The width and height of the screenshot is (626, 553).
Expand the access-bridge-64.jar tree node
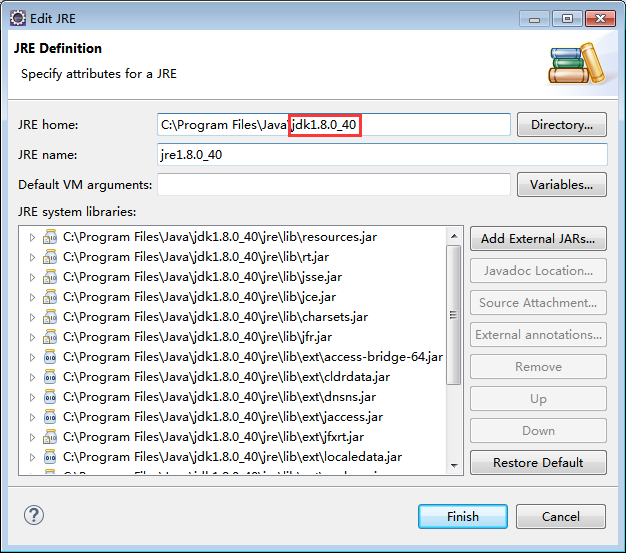coord(32,357)
